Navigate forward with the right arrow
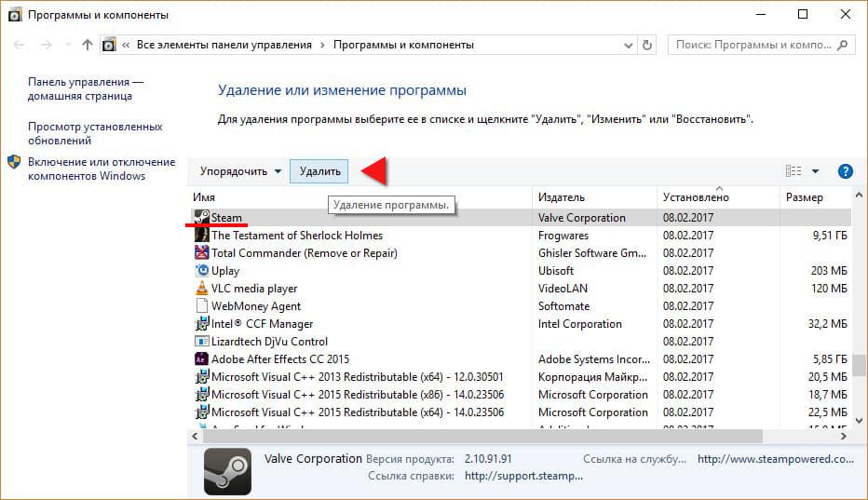This screenshot has height=500, width=868. coord(46,45)
